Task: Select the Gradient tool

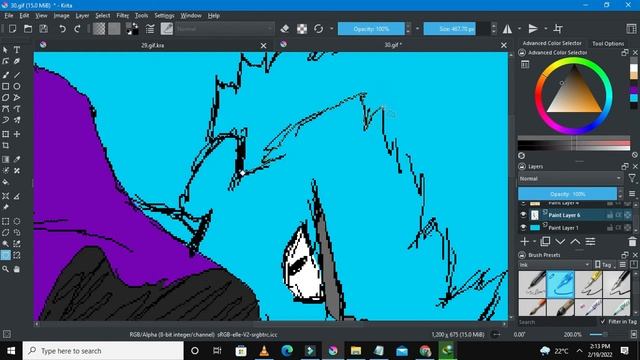Action: [x=6, y=159]
